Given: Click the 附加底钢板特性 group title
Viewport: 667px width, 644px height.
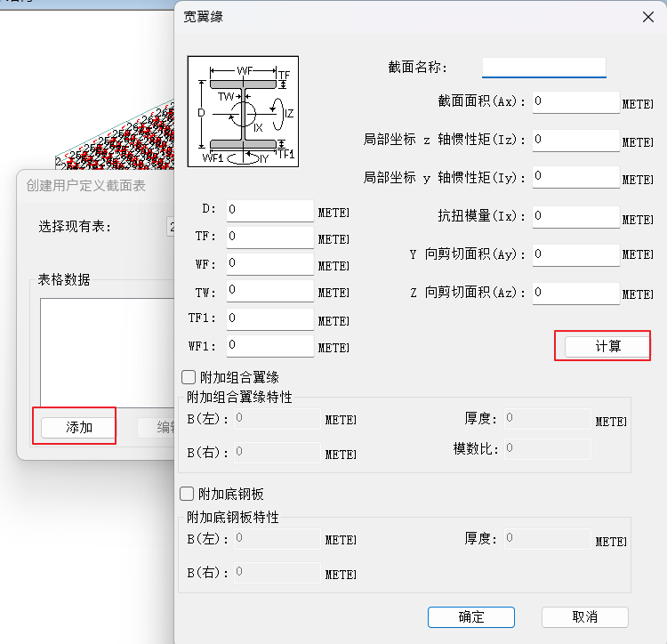Looking at the screenshot, I should [233, 517].
